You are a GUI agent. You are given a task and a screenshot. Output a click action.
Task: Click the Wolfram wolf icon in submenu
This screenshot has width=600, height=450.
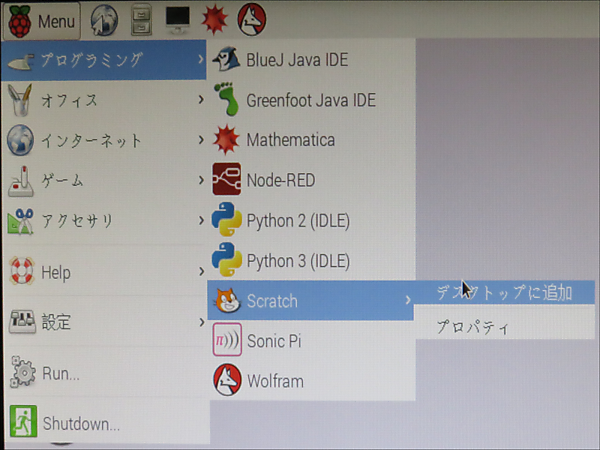(x=227, y=380)
